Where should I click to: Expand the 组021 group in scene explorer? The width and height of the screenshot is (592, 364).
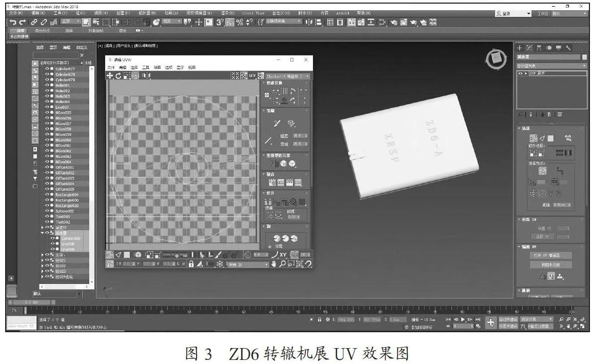[42, 260]
